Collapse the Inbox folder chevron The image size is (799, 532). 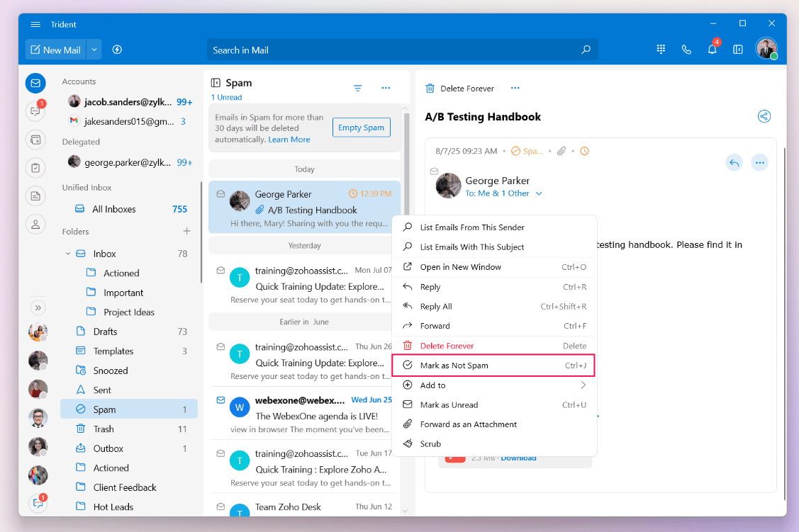click(x=68, y=254)
